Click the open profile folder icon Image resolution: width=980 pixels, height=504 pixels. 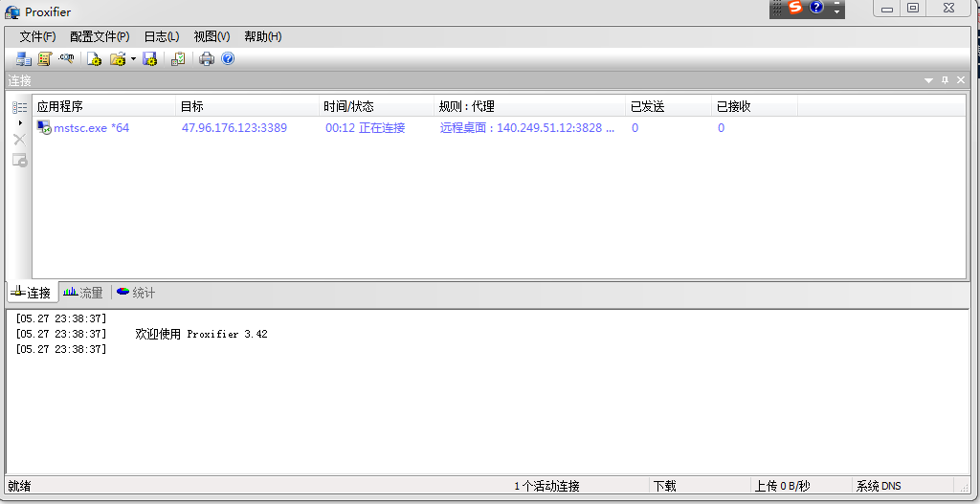pyautogui.click(x=118, y=59)
